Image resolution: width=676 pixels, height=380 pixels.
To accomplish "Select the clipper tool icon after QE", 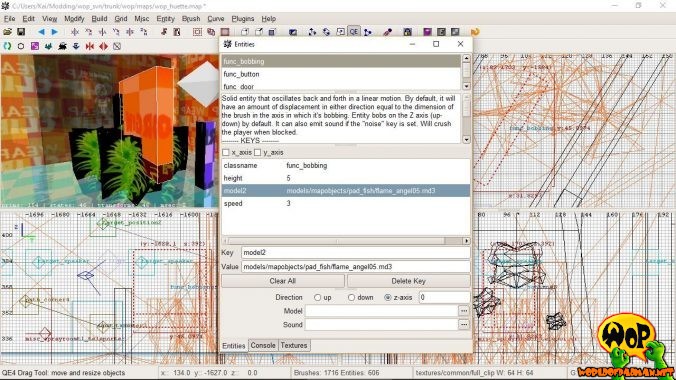I will click(368, 32).
